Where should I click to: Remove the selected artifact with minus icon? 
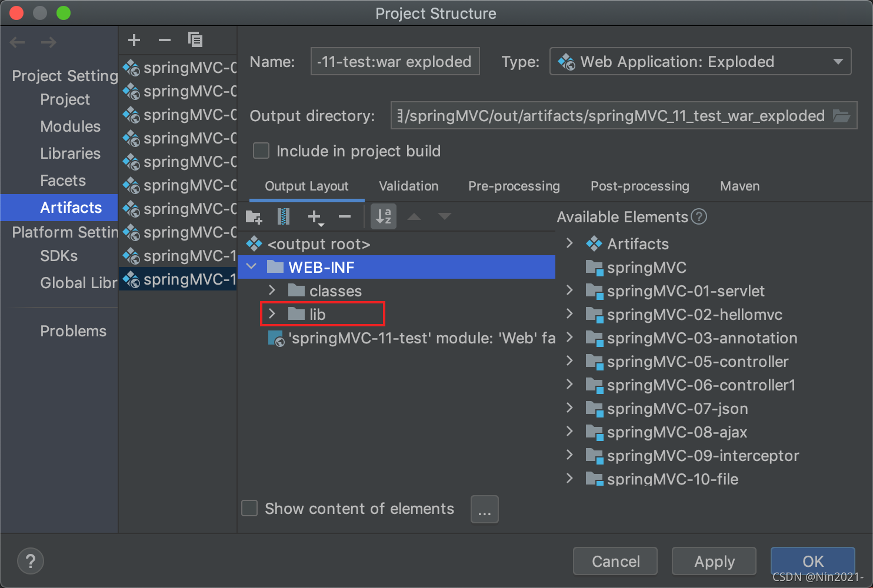(x=165, y=40)
